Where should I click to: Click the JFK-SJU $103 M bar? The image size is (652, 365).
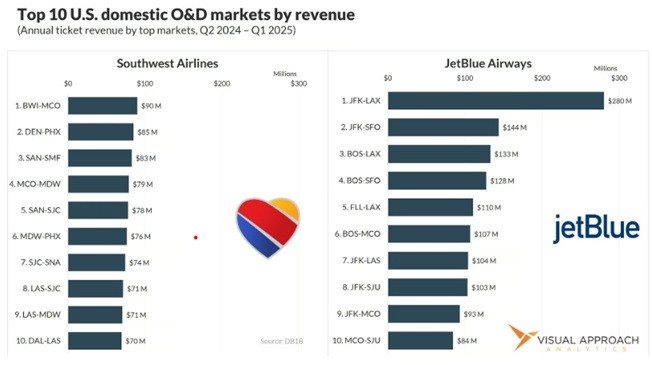(x=427, y=287)
